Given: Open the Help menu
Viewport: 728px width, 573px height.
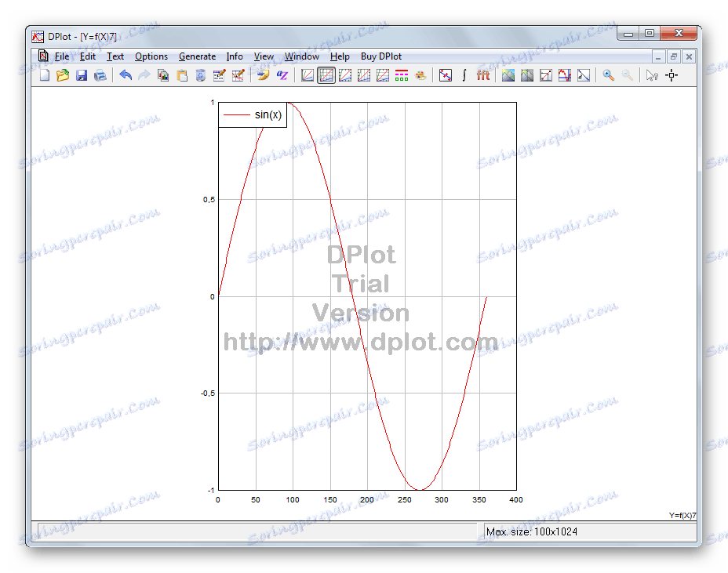Looking at the screenshot, I should (340, 56).
